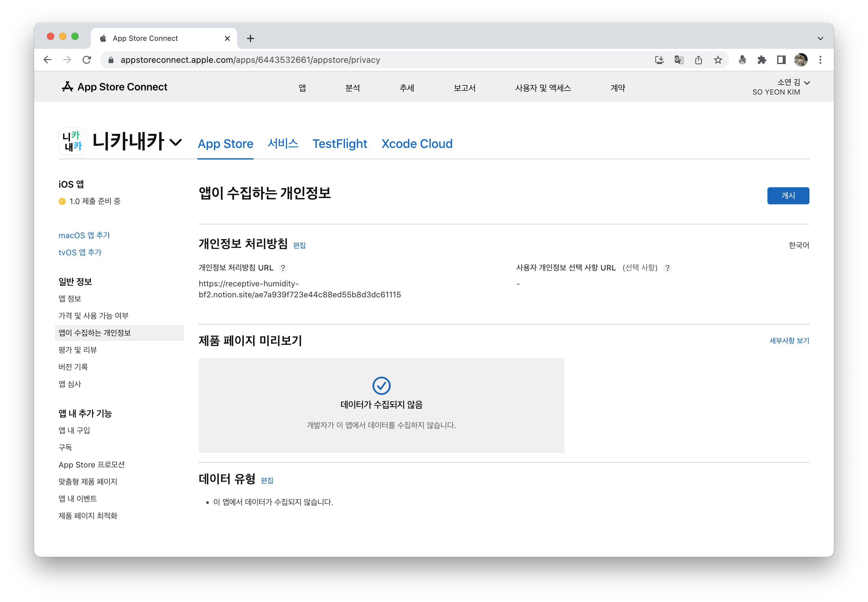Click the lock icon in the address bar
The width and height of the screenshot is (868, 602).
point(111,60)
